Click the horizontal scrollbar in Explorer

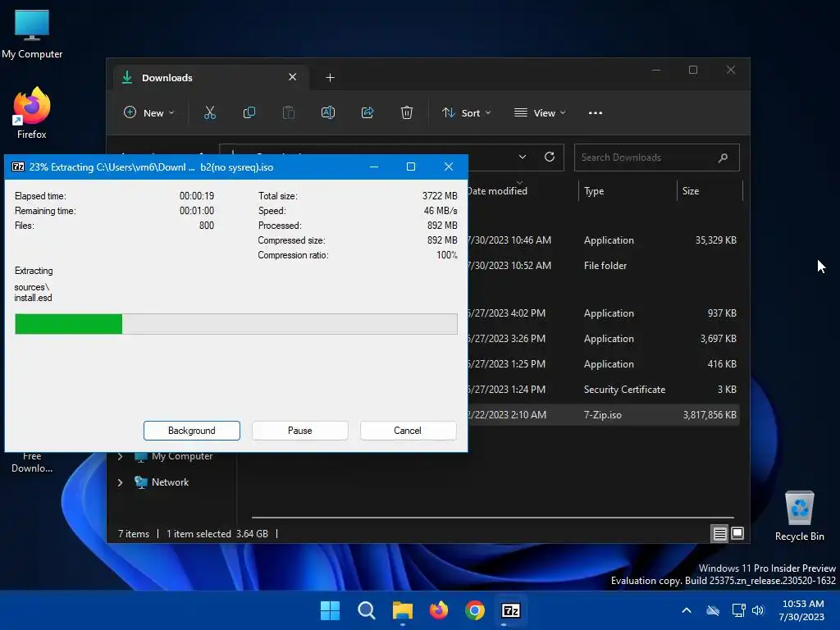(493, 518)
